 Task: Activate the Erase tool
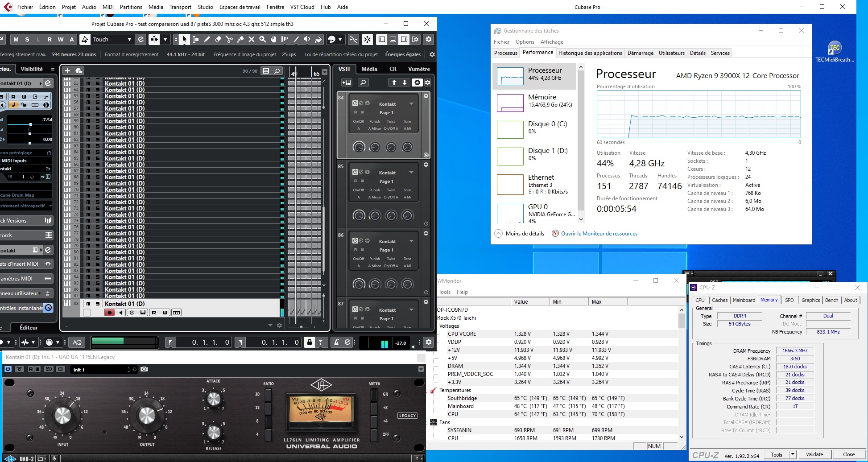tap(218, 40)
